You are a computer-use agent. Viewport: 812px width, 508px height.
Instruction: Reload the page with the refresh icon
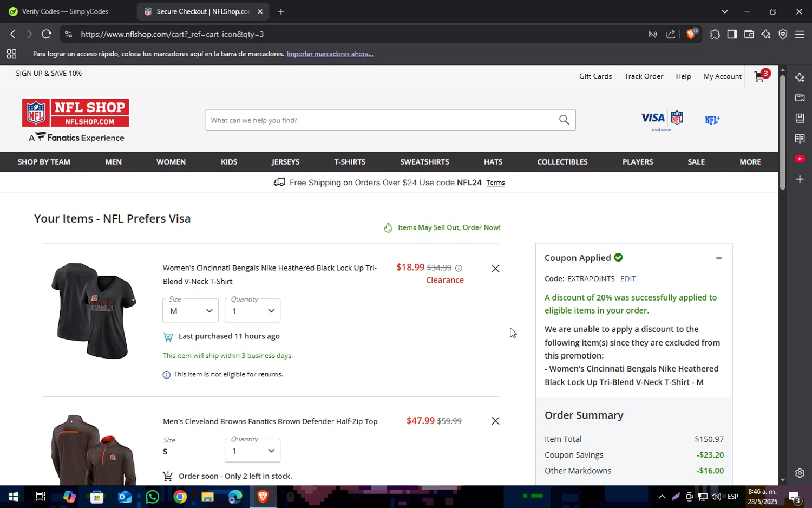tap(47, 34)
